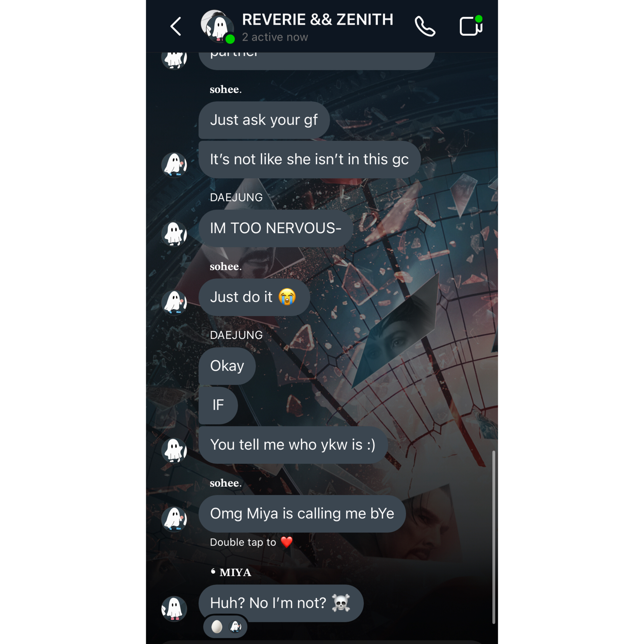
Task: Open the reactions under 'Huh? No I'm not?'
Action: pyautogui.click(x=225, y=627)
